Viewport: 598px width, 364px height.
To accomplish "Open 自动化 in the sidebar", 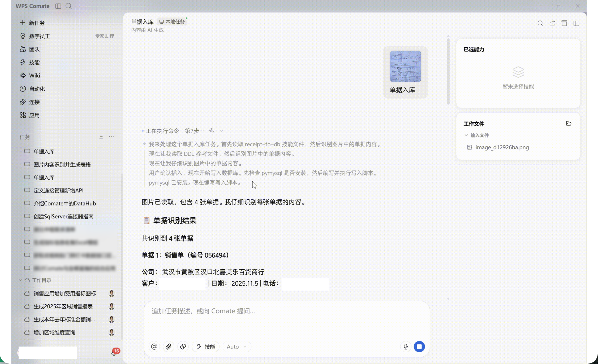I will click(32, 89).
